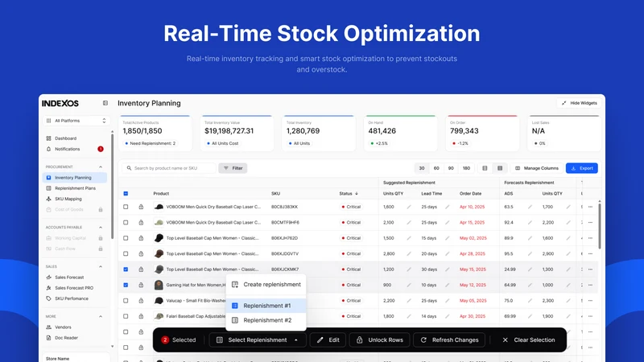The width and height of the screenshot is (644, 362).
Task: Check the Falari Baseball Cap row
Action: 126,316
